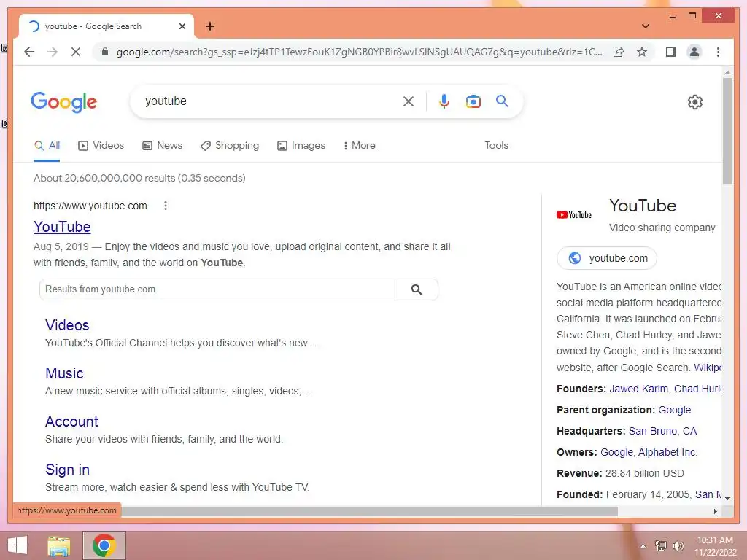Open taskbar clock showing 10:31 AM
747x560 pixels.
click(715, 546)
